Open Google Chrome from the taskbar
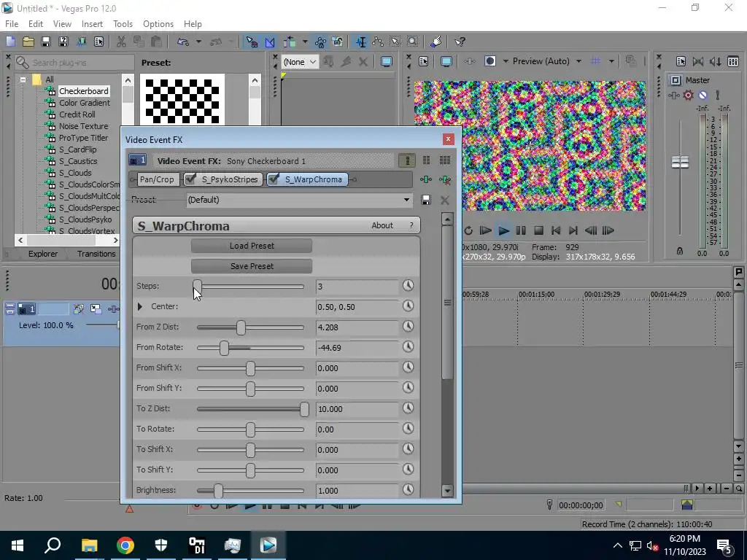This screenshot has height=560, width=747. coord(125,545)
